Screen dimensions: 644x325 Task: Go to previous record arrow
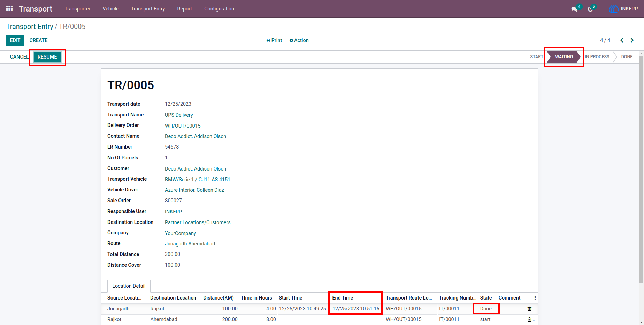[622, 40]
